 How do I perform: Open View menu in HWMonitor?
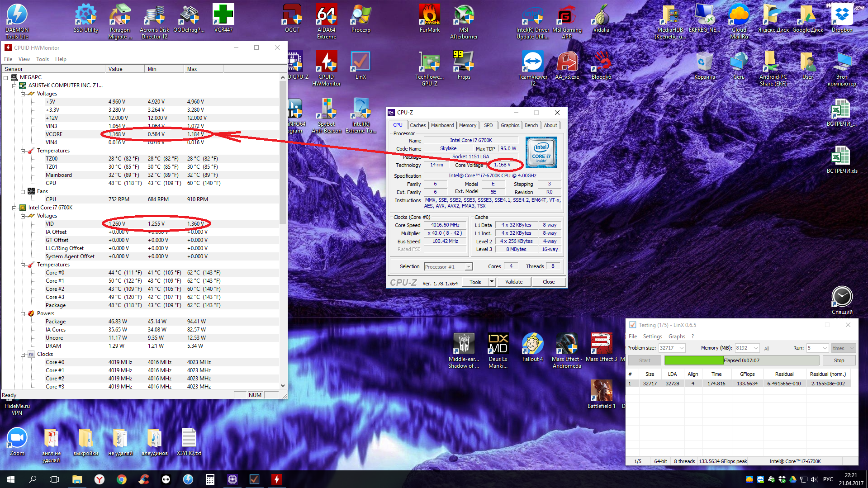tap(24, 59)
